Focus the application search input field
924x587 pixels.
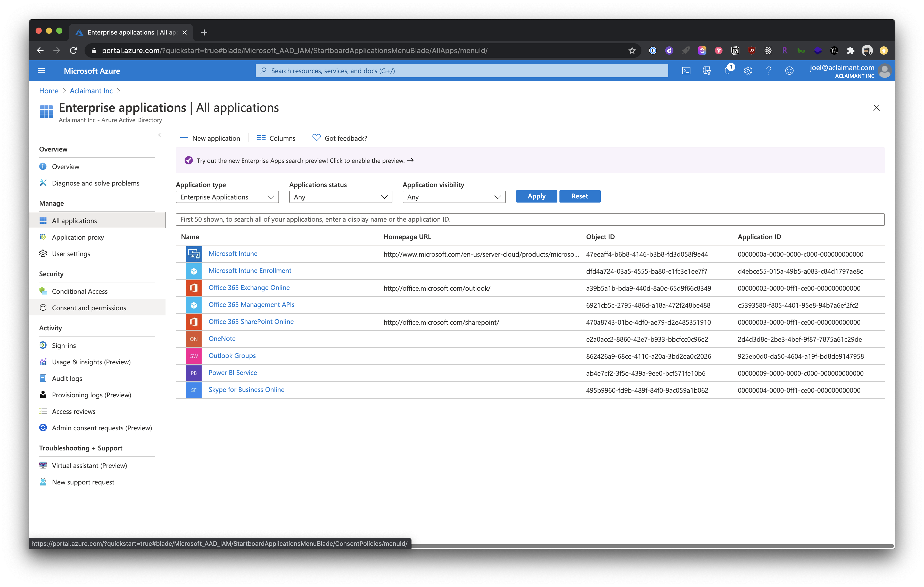pos(530,219)
